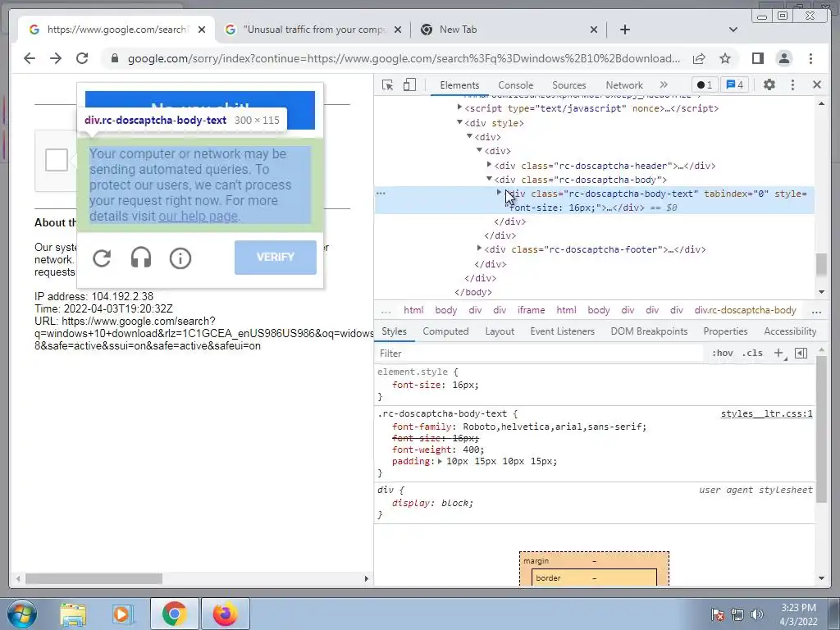This screenshot has height=630, width=840.
Task: Follow the 'our help page' link
Action: tap(199, 216)
